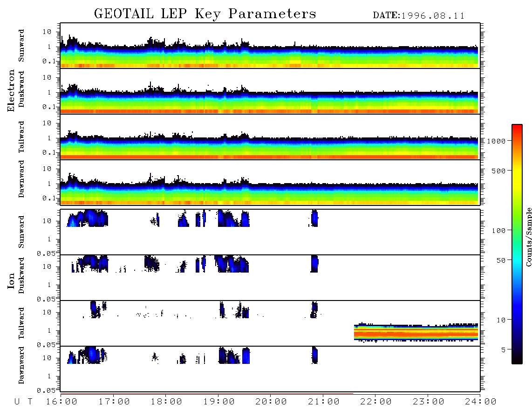Click the Electron "Tailward" panel label
The width and height of the screenshot is (532, 410).
pos(21,137)
